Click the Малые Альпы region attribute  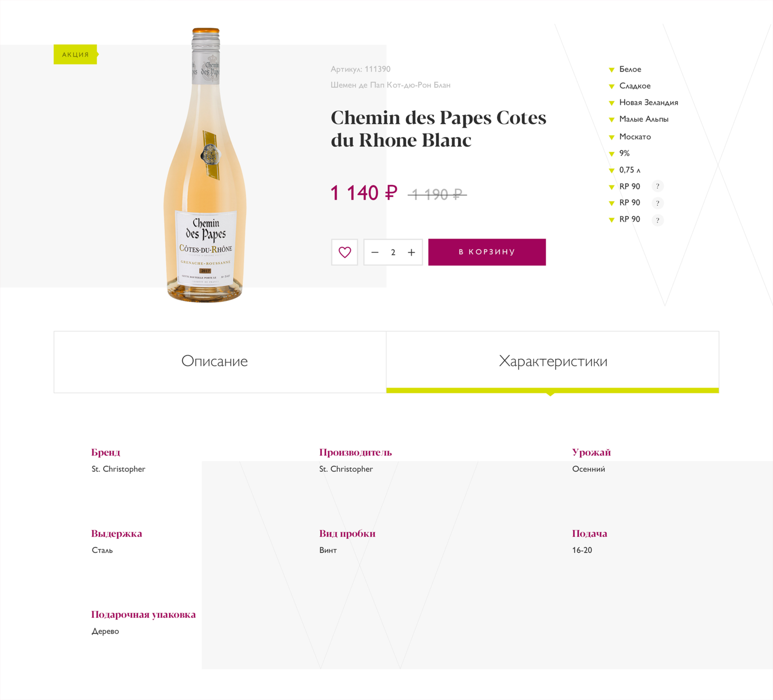pyautogui.click(x=643, y=119)
